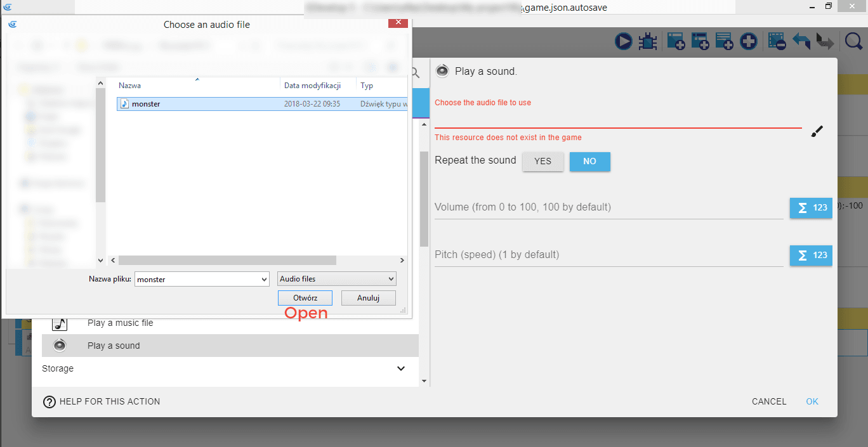Click the blue undo arrow icon
This screenshot has width=868, height=447.
click(x=801, y=42)
